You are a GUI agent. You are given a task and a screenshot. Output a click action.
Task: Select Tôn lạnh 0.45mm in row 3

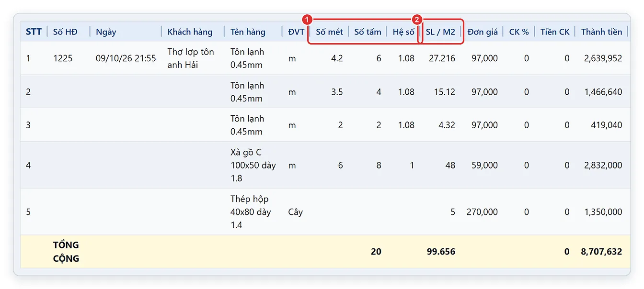click(247, 125)
